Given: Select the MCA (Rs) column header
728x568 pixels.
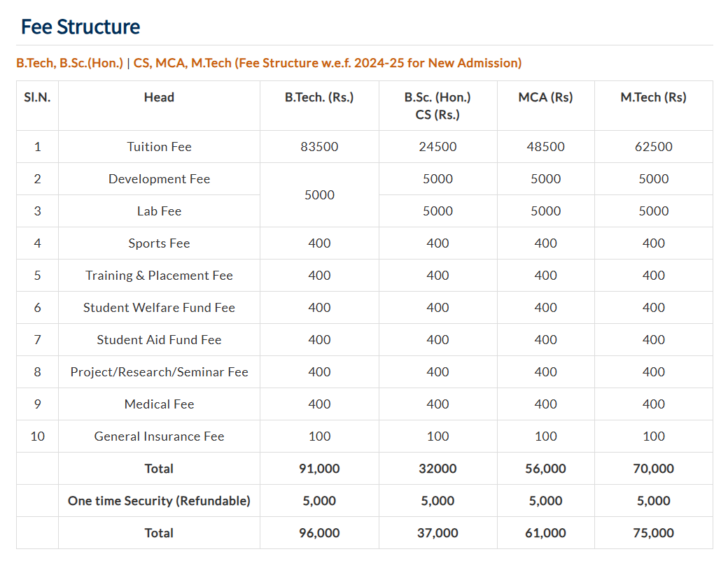Looking at the screenshot, I should click(545, 97).
